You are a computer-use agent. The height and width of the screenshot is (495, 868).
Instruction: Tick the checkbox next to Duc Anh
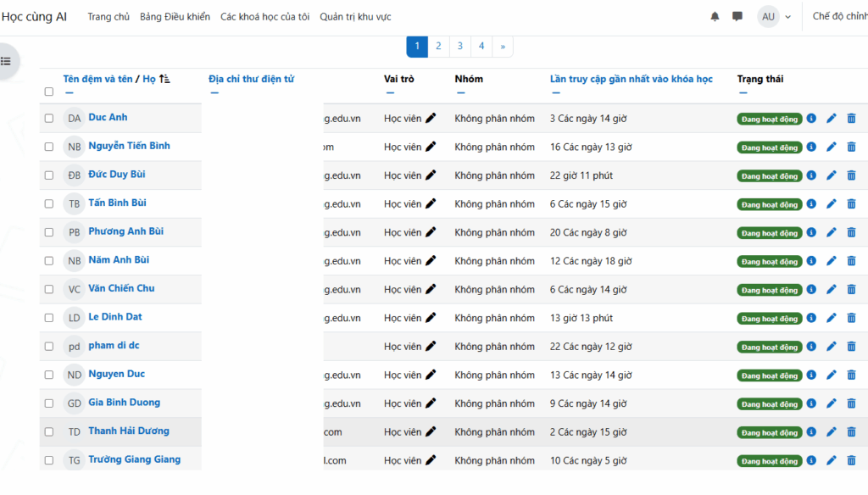(x=49, y=119)
